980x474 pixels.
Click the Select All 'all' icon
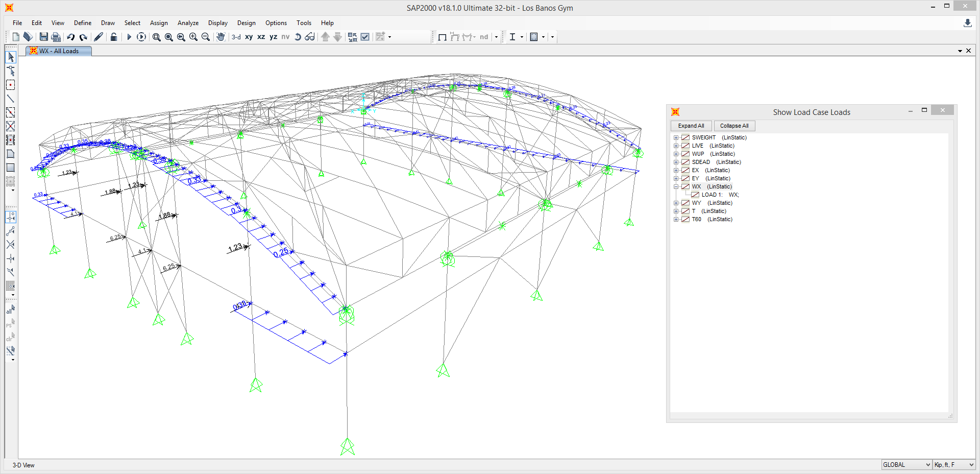pyautogui.click(x=11, y=310)
